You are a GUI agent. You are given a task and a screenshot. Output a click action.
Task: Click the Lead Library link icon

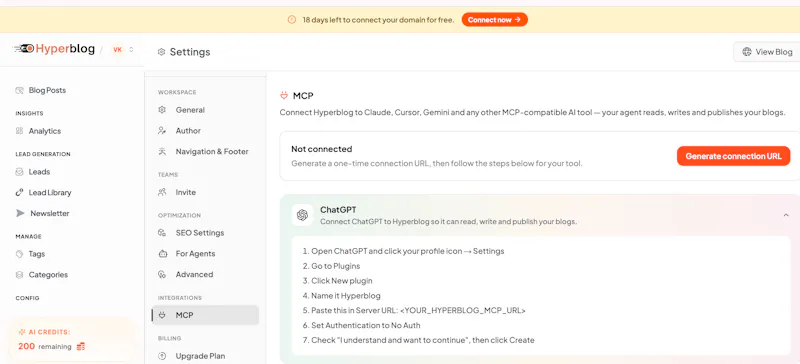[19, 192]
